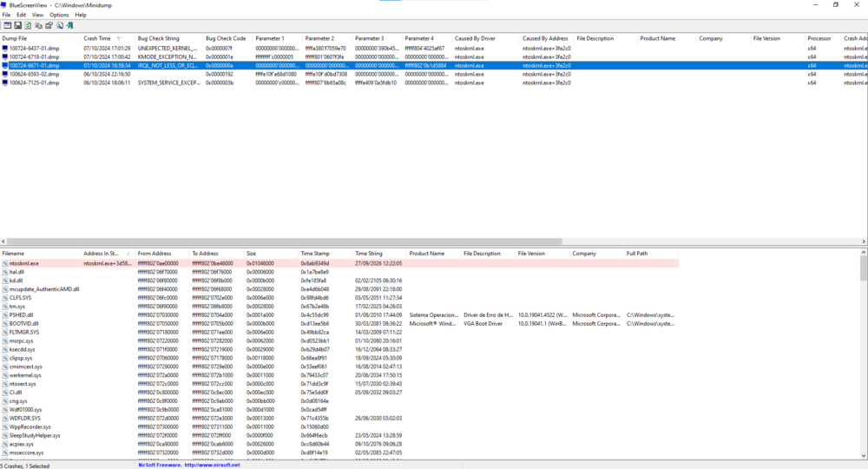The width and height of the screenshot is (868, 469).
Task: Click the Caused By Driver column header
Action: pyautogui.click(x=475, y=38)
